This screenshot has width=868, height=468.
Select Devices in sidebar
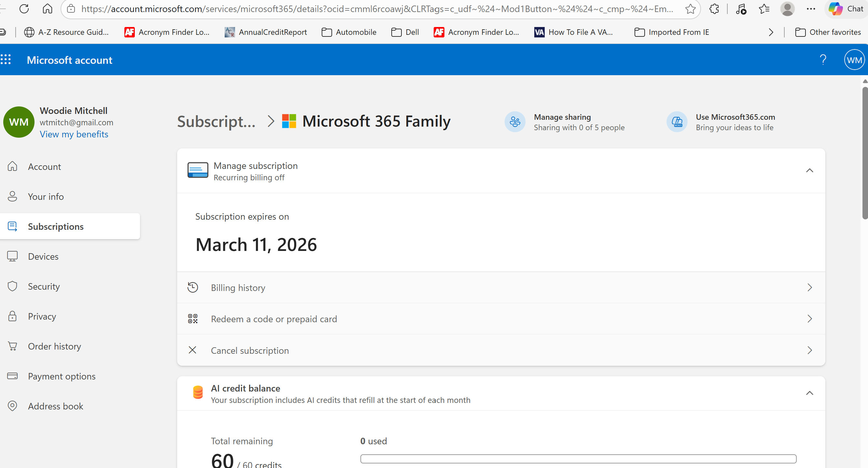point(70,257)
